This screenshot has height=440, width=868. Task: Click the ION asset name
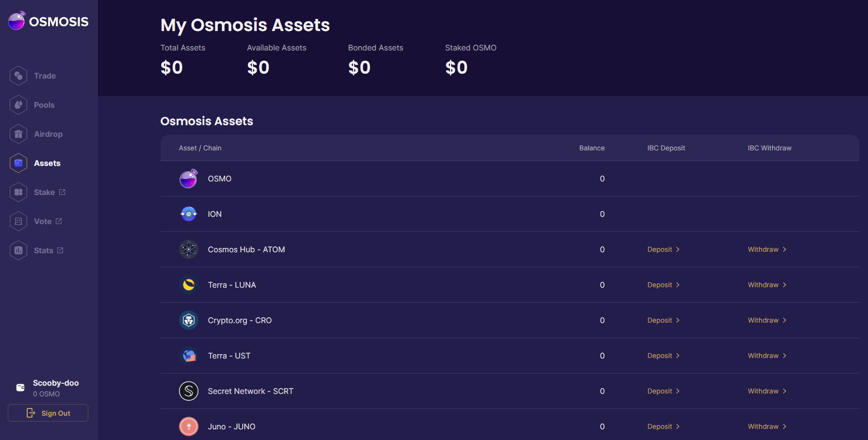[x=215, y=214]
